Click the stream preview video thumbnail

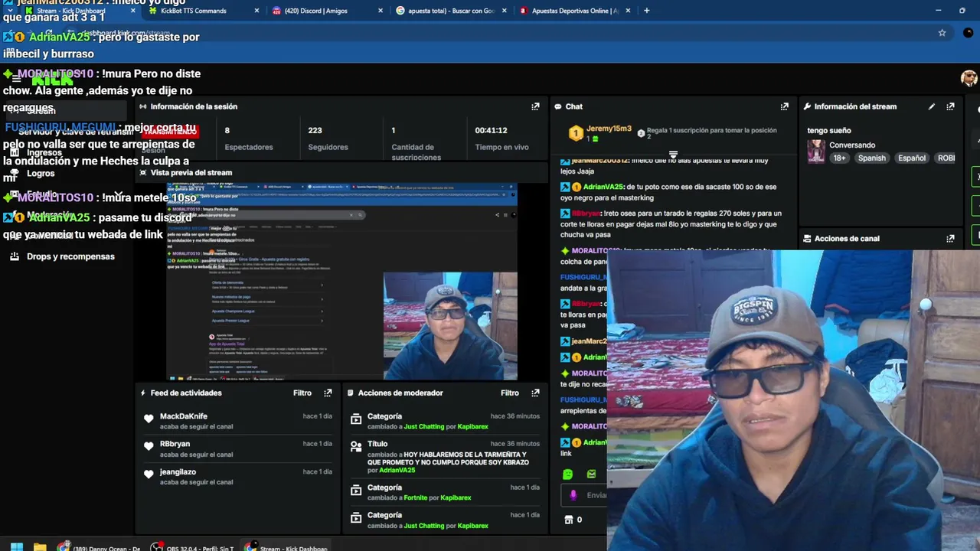[x=341, y=282]
